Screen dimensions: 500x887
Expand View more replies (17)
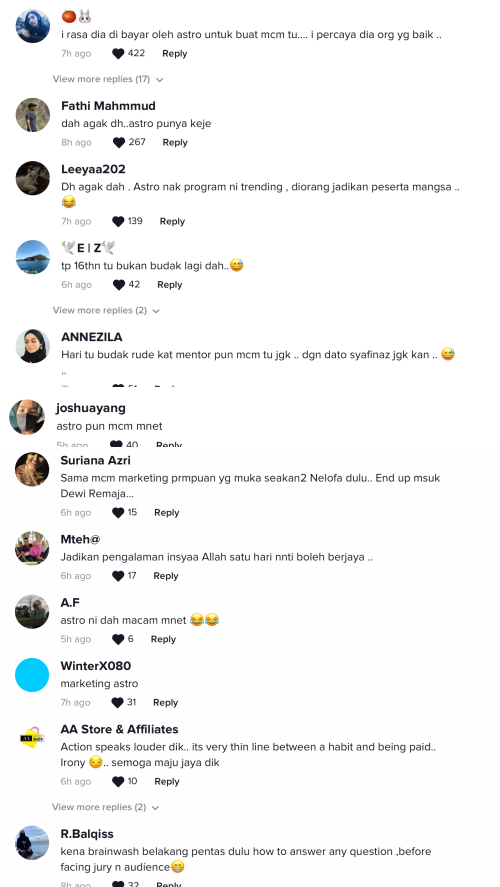tap(108, 79)
